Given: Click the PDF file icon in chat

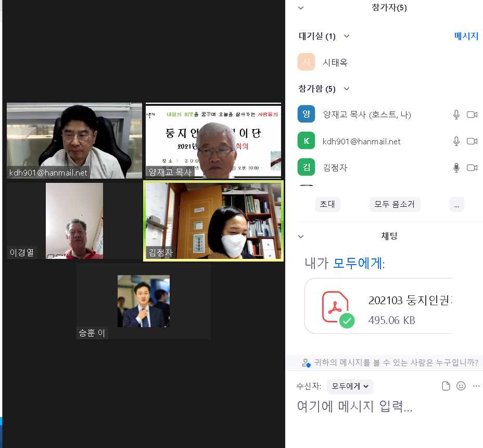Looking at the screenshot, I should click(x=336, y=308).
